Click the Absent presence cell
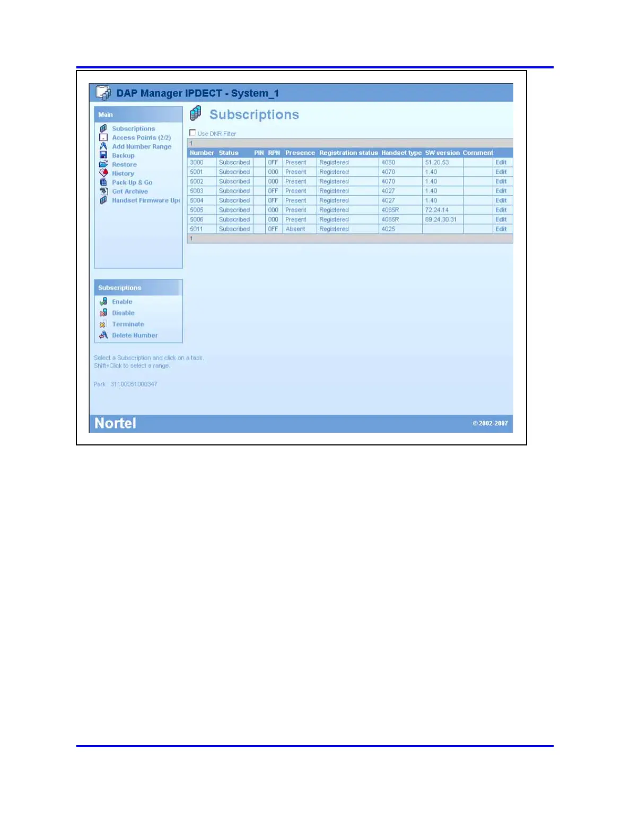This screenshot has height=840, width=630. pyautogui.click(x=300, y=229)
